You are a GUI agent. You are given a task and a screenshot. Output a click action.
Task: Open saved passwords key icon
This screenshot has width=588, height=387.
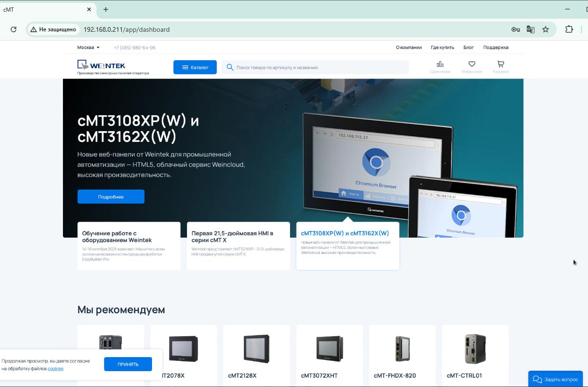tap(515, 29)
